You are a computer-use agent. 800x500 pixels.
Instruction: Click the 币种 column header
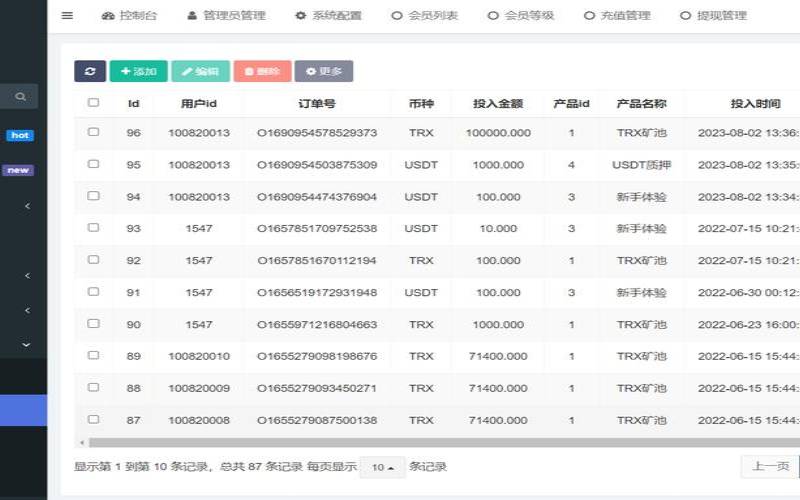pyautogui.click(x=421, y=104)
